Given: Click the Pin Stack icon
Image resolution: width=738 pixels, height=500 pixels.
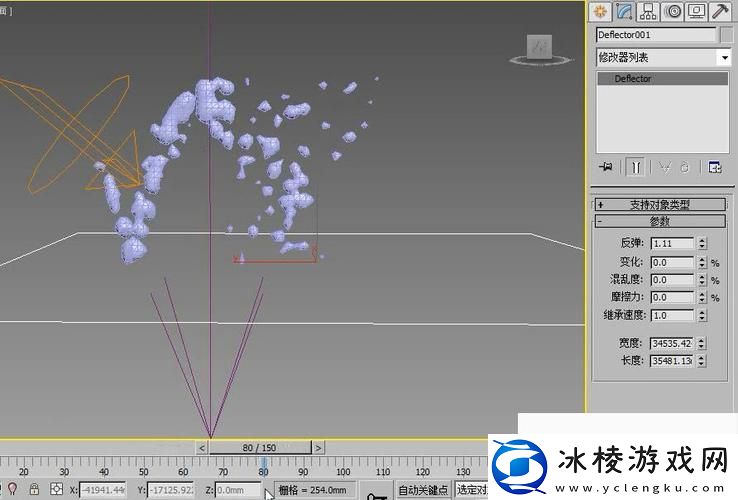Looking at the screenshot, I should tap(606, 167).
